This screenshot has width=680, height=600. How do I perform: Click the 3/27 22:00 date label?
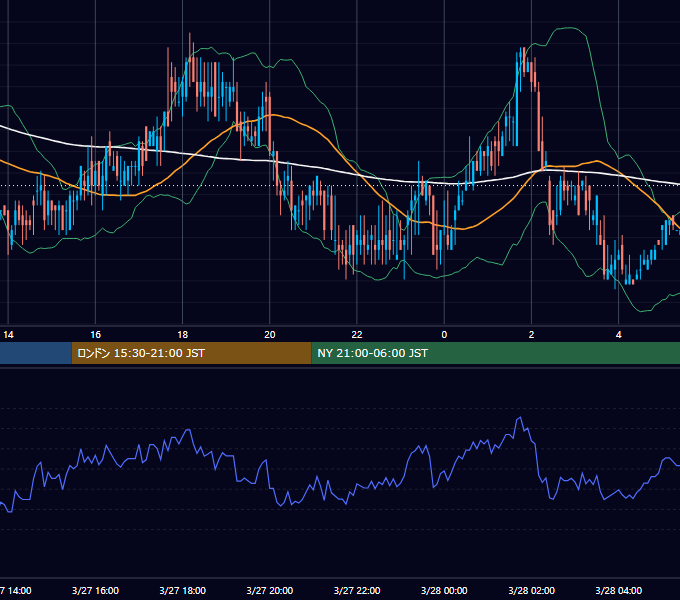click(x=357, y=590)
